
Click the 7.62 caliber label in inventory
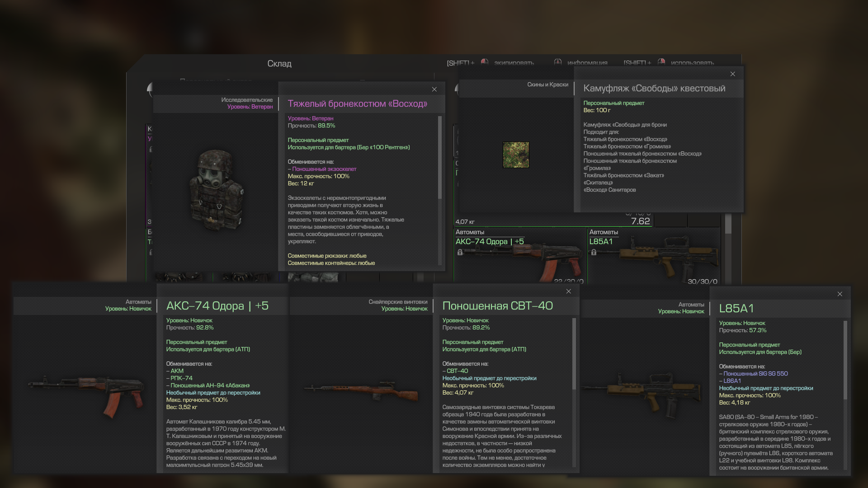[640, 221]
